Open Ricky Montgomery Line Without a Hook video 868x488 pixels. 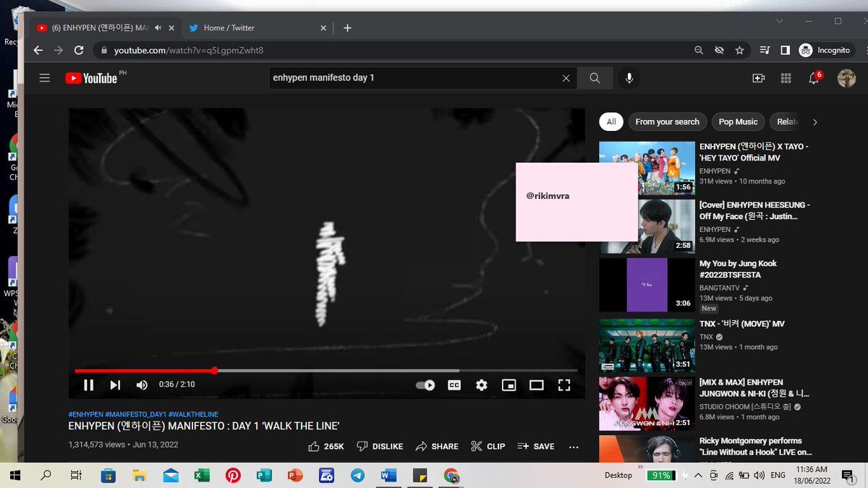[756, 446]
